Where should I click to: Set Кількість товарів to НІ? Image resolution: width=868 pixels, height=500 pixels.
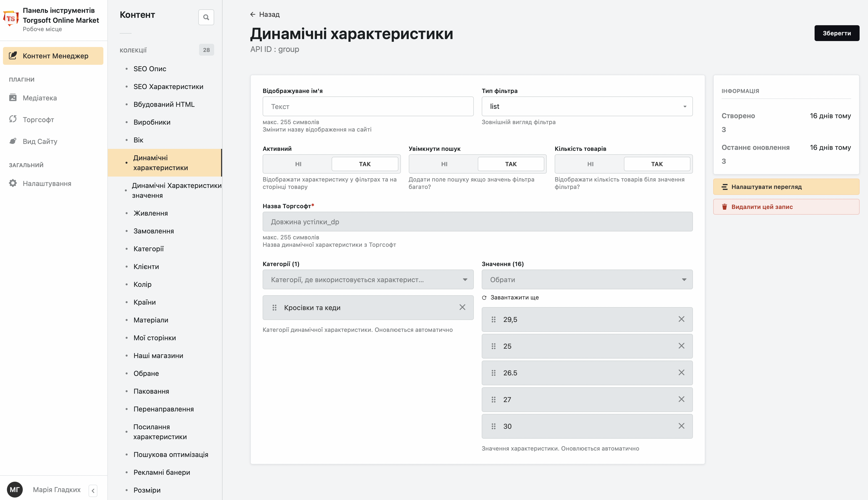pos(590,164)
